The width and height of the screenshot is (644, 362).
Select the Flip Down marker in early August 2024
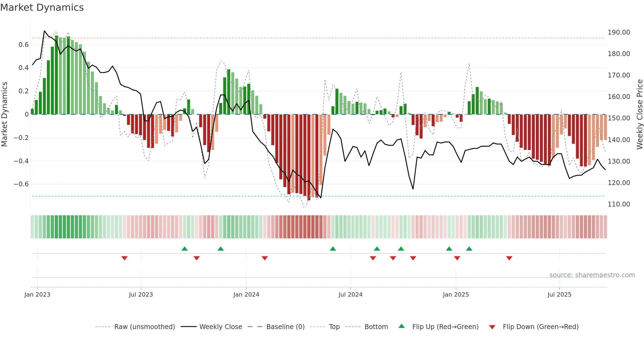pyautogui.click(x=373, y=258)
